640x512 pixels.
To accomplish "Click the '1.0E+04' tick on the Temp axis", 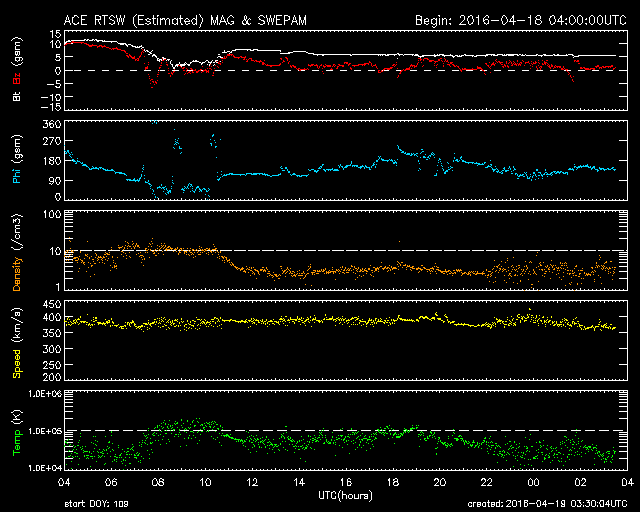I will point(45,468).
